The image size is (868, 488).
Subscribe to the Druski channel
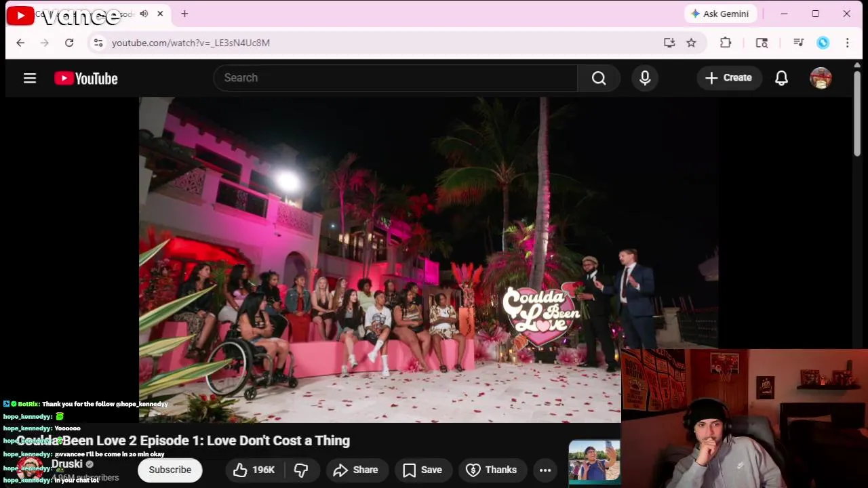[x=170, y=470]
